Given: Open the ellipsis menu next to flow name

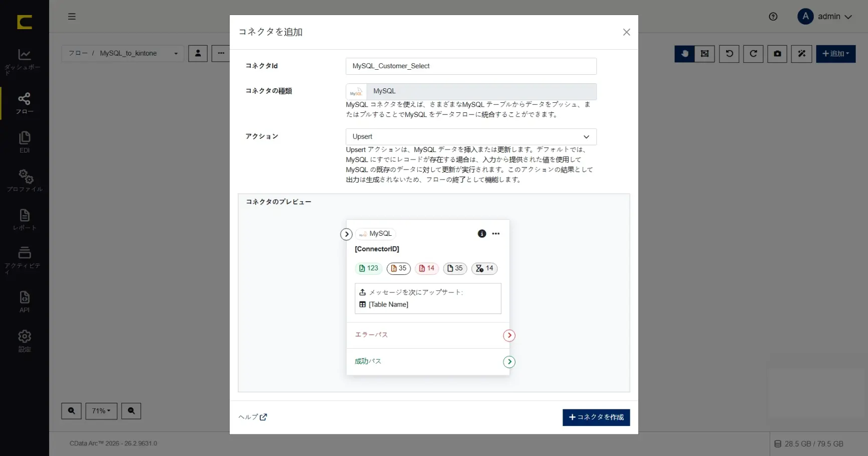Looking at the screenshot, I should 221,53.
